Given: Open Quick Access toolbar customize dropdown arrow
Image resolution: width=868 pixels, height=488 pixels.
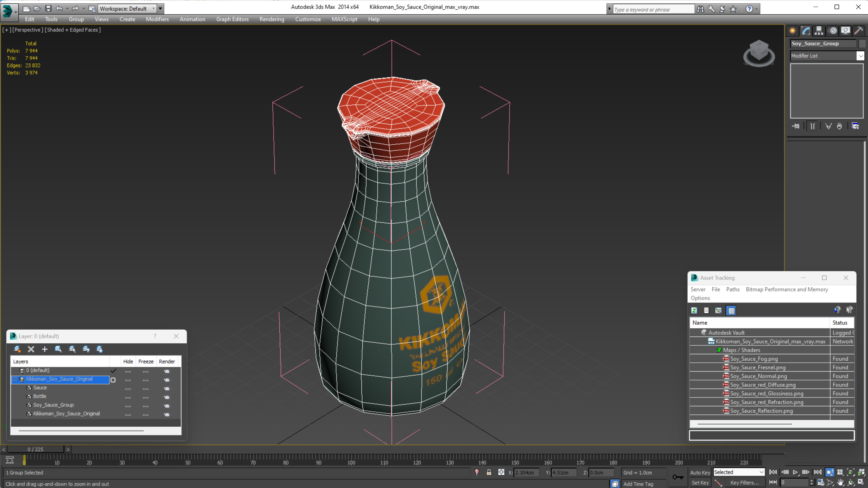Looking at the screenshot, I should click(160, 9).
